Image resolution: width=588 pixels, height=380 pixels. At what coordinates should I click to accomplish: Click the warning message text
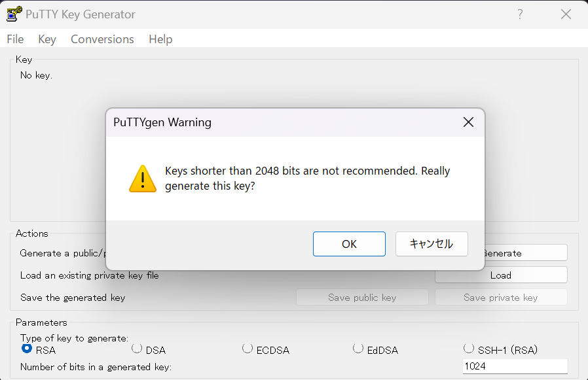(x=307, y=178)
